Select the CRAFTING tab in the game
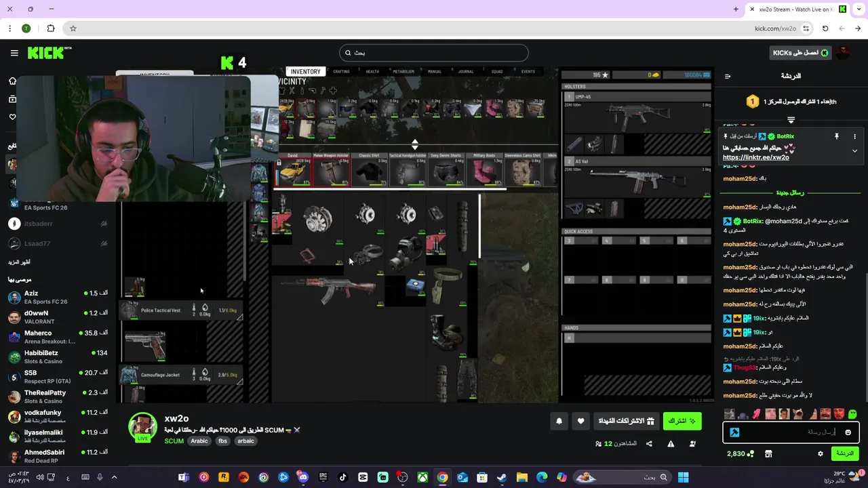The height and width of the screenshot is (488, 868). coord(341,71)
